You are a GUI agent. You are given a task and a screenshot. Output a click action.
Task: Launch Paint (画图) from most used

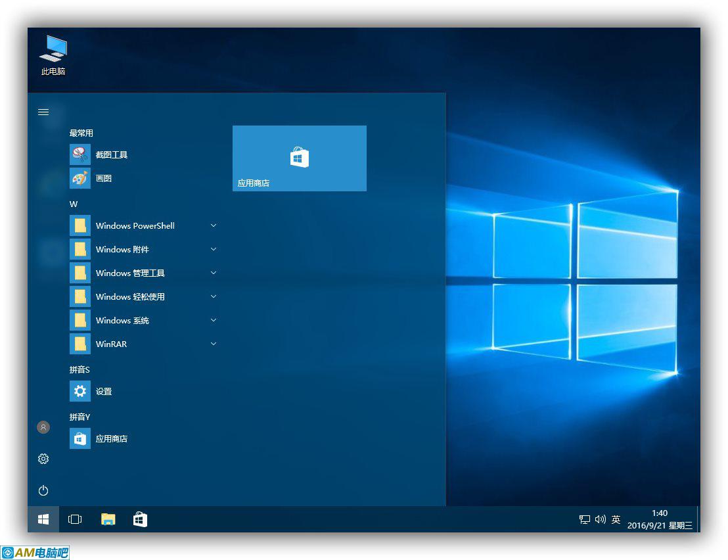coord(80,178)
